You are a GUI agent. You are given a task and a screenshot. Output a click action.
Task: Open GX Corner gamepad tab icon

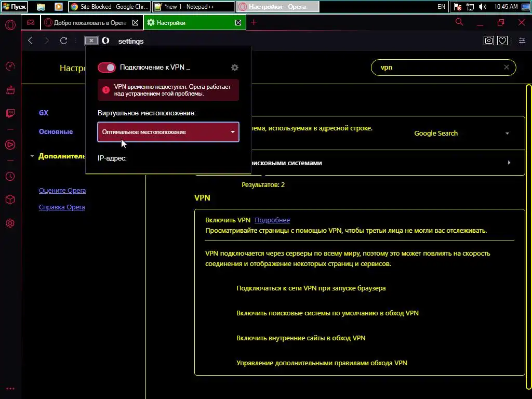pyautogui.click(x=31, y=23)
